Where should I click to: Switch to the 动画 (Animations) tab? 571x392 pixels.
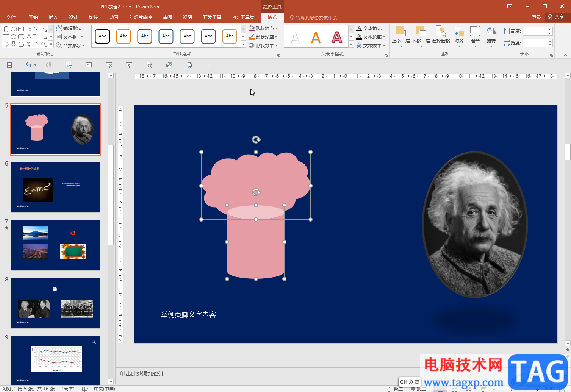114,17
